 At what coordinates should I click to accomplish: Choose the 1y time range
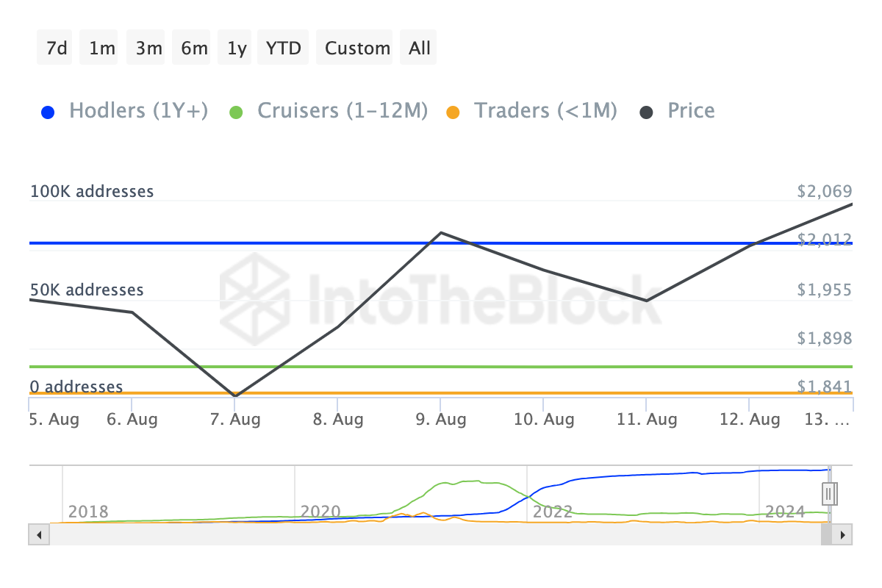coord(237,48)
